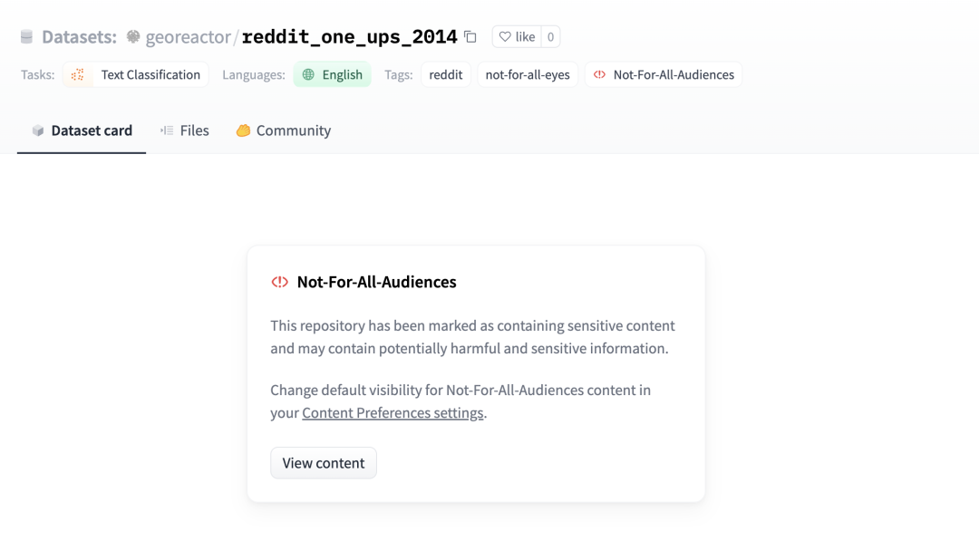
Task: Click the georeactor user avatar icon
Action: click(x=133, y=37)
